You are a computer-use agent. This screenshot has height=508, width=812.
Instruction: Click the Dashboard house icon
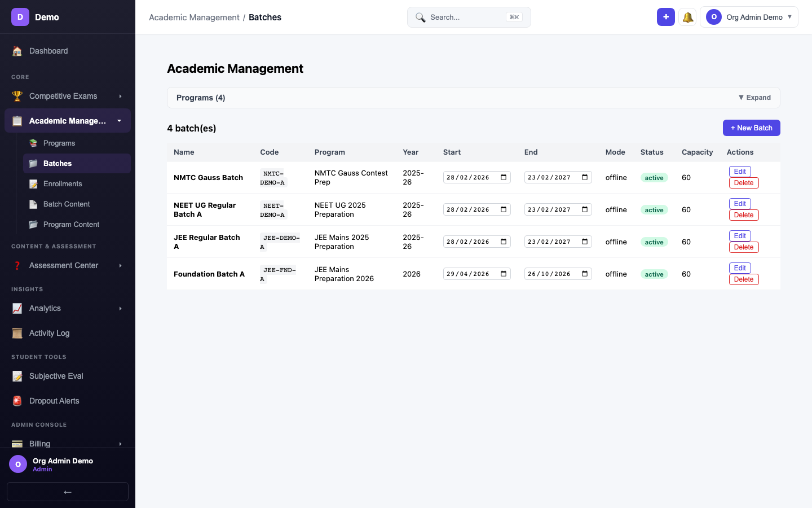(x=17, y=51)
